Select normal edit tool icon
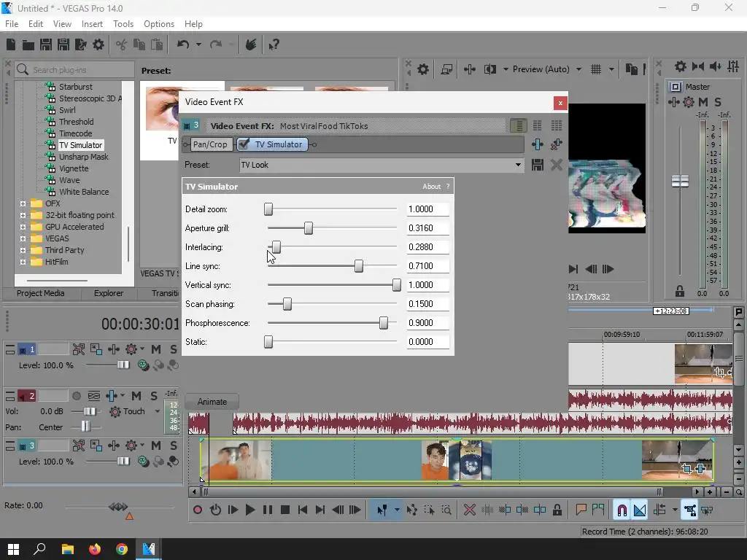The height and width of the screenshot is (560, 747). pos(382,510)
